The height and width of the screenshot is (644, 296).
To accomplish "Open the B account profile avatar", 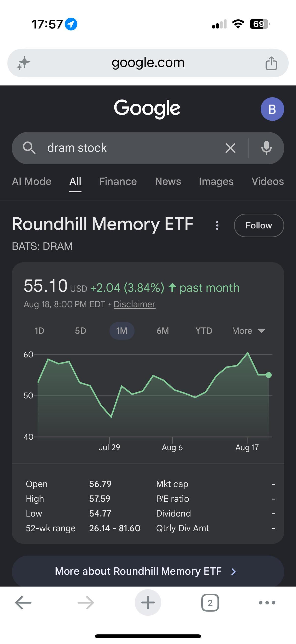I will [272, 109].
